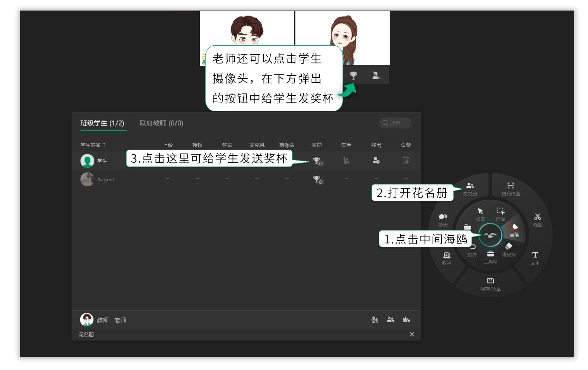
Task: Select the 画笔 pen tool
Action: (x=514, y=230)
